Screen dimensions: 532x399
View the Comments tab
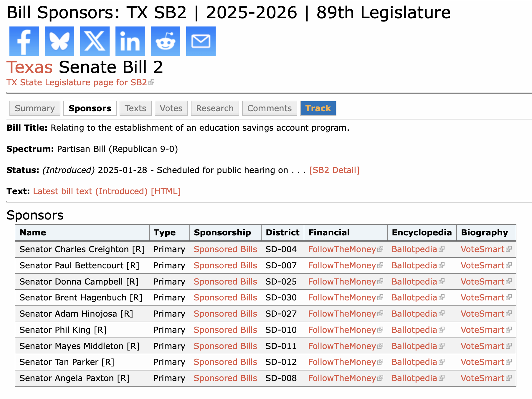(x=269, y=108)
